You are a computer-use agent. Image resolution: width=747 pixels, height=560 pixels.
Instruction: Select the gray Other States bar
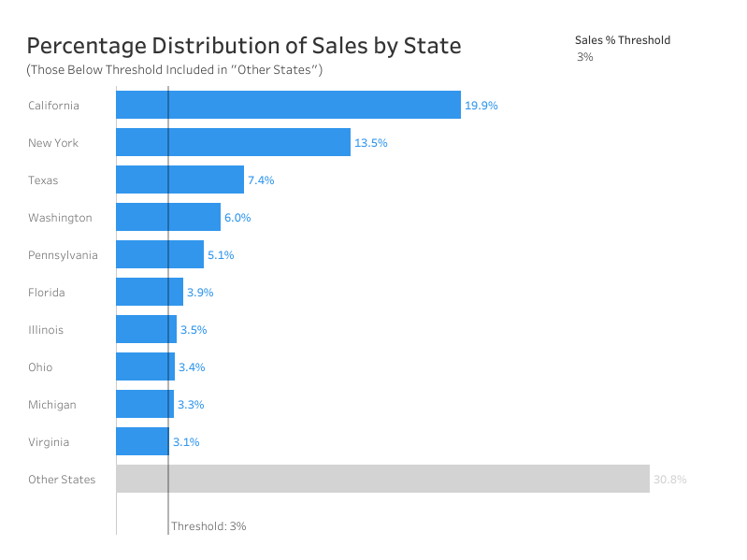pos(382,479)
